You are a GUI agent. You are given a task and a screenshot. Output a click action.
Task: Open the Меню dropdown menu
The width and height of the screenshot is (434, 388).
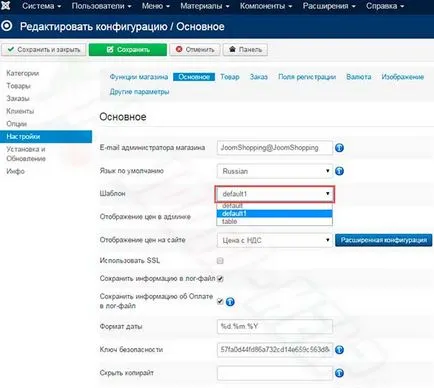point(156,6)
